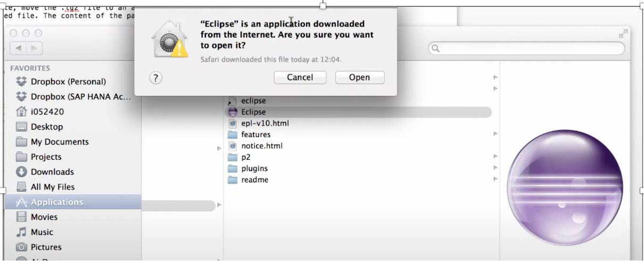Click the purple Eclipse app icon in the list
Viewport: 644px width, 261px height.
click(x=232, y=112)
